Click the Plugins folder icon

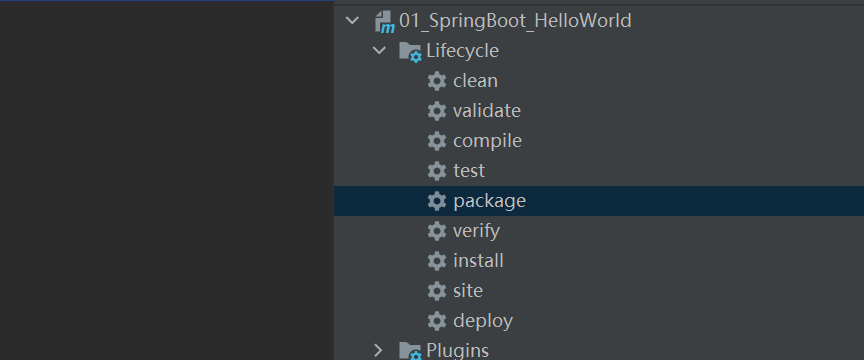click(x=411, y=351)
